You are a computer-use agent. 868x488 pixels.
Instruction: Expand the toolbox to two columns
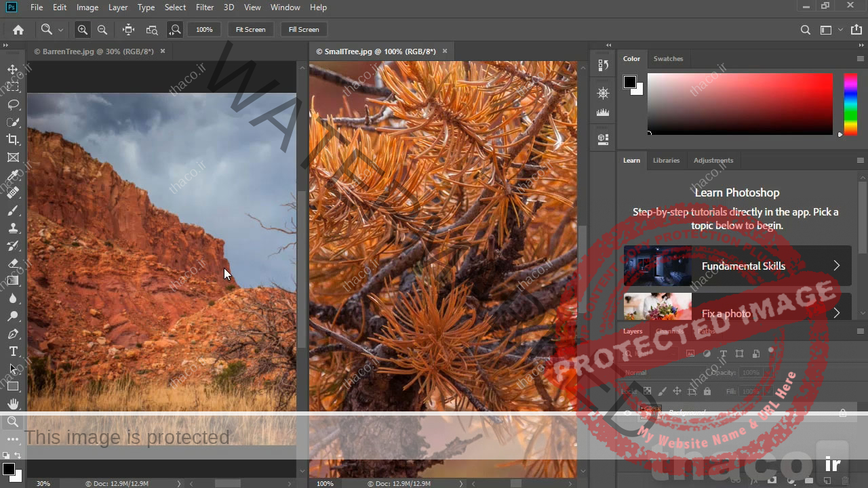click(5, 45)
